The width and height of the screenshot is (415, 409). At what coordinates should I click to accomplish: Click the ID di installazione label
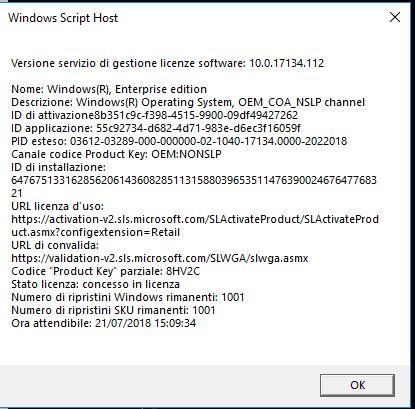click(58, 167)
